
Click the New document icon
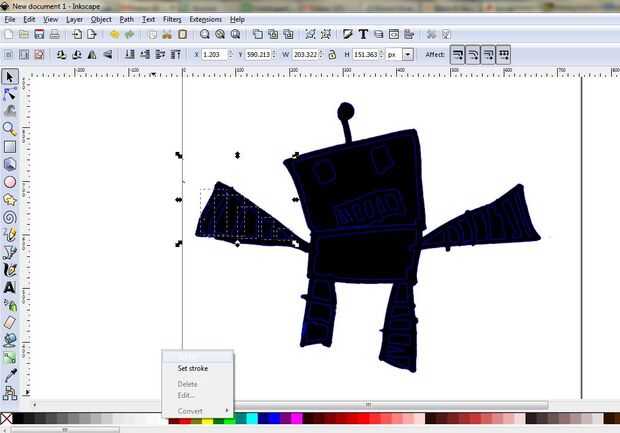(9, 34)
